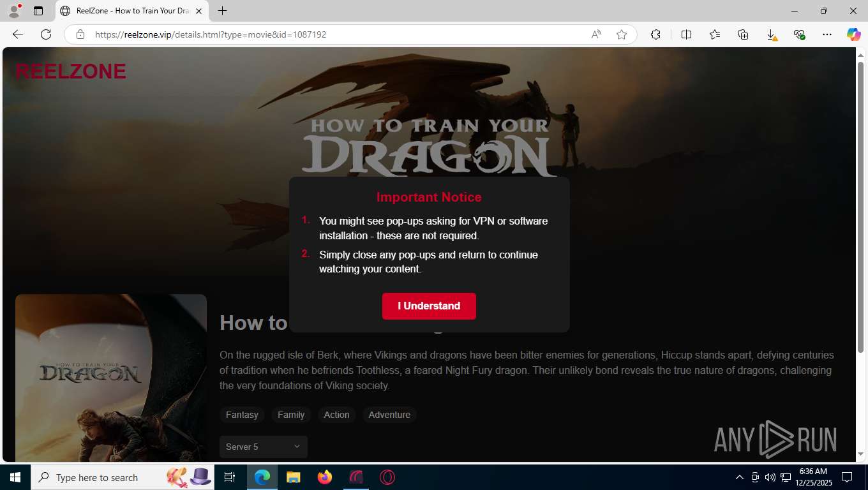
Task: Open a new tab
Action: pyautogui.click(x=222, y=11)
